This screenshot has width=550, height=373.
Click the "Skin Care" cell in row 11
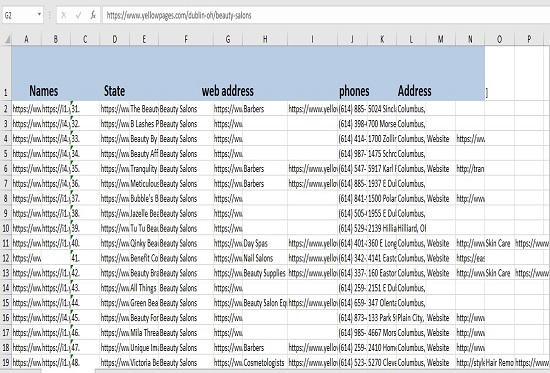(x=499, y=243)
